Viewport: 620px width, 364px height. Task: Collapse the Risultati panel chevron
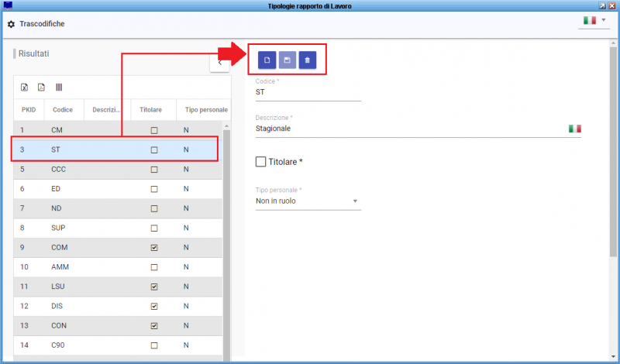coord(219,63)
